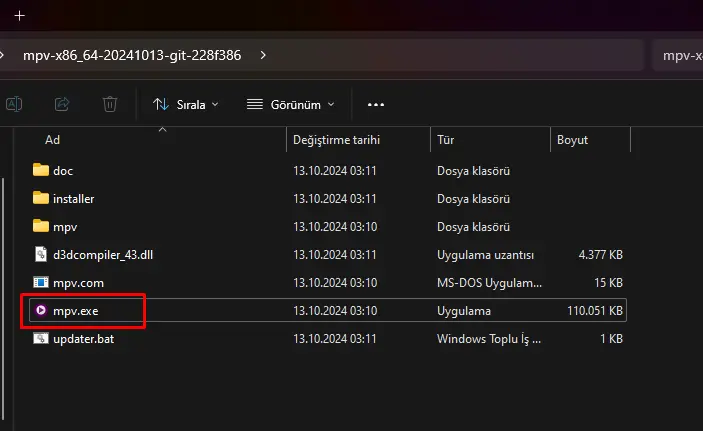Viewport: 703px width, 431px height.
Task: Click the MS-DOS Uygulam... type cell
Action: 489,283
